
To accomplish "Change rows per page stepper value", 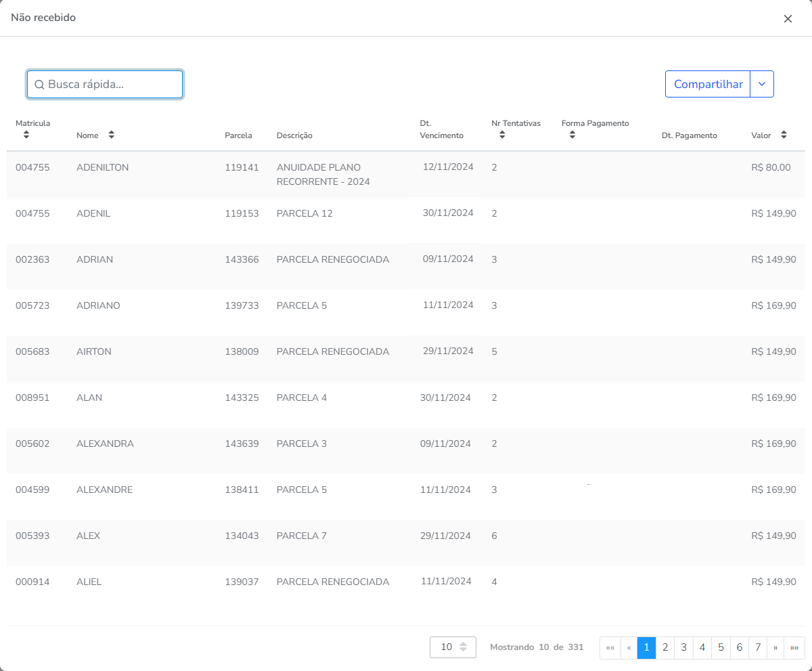I will pyautogui.click(x=463, y=647).
